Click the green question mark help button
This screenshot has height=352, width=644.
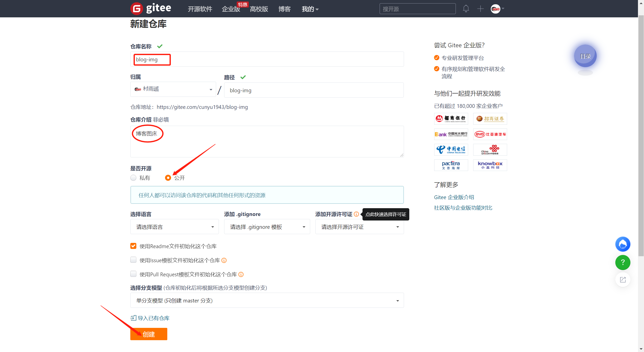coord(623,262)
